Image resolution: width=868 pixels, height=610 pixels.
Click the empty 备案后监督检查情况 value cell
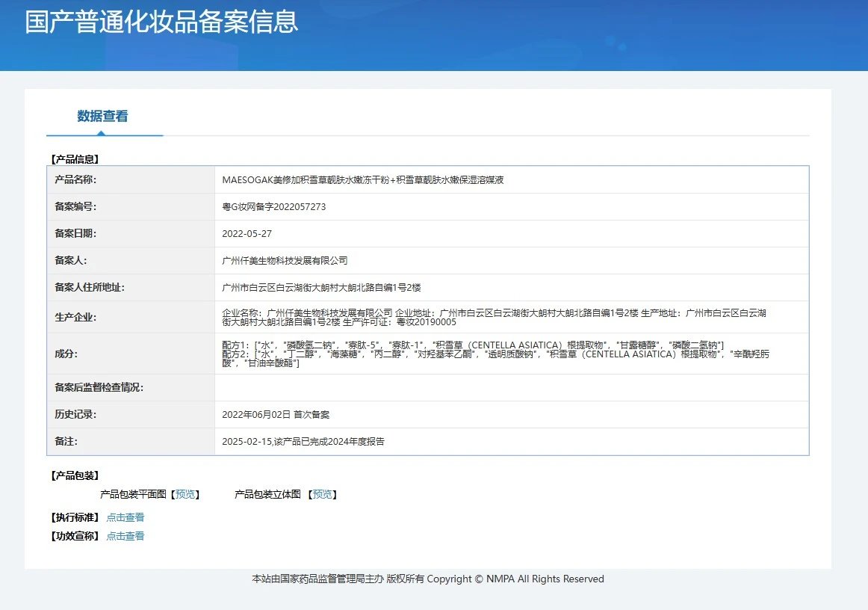click(512, 388)
